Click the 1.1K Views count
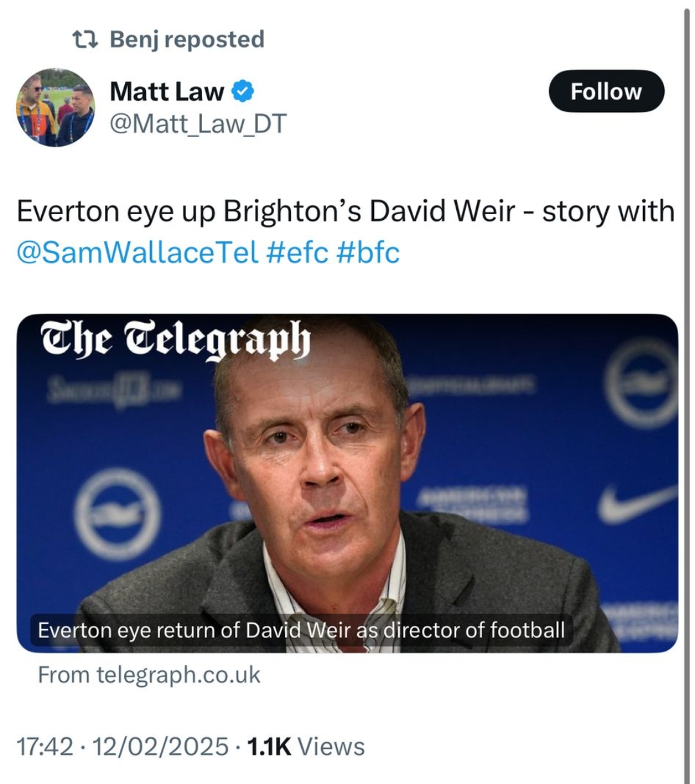Image resolution: width=695 pixels, height=784 pixels. click(x=306, y=747)
